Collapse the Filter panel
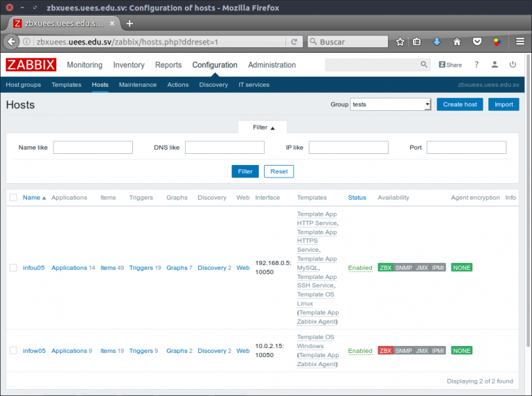Screen dimensions: 532x396 (x=263, y=128)
